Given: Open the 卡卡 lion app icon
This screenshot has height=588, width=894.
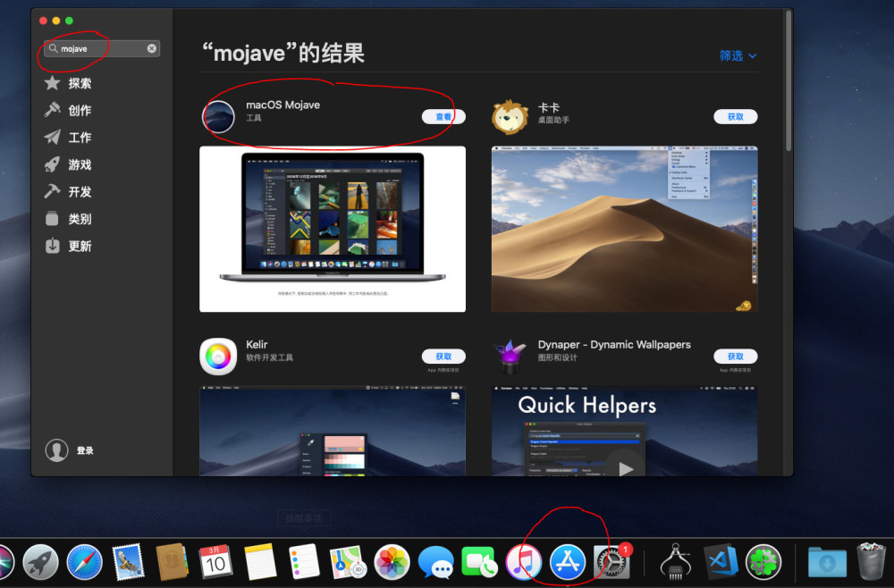Looking at the screenshot, I should pos(510,117).
